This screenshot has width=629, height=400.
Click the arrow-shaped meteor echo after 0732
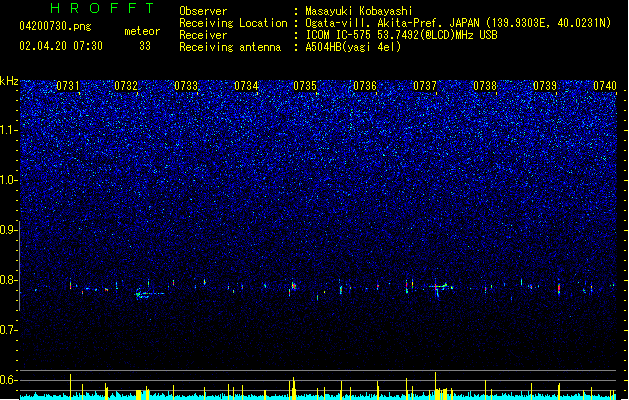coord(149,294)
